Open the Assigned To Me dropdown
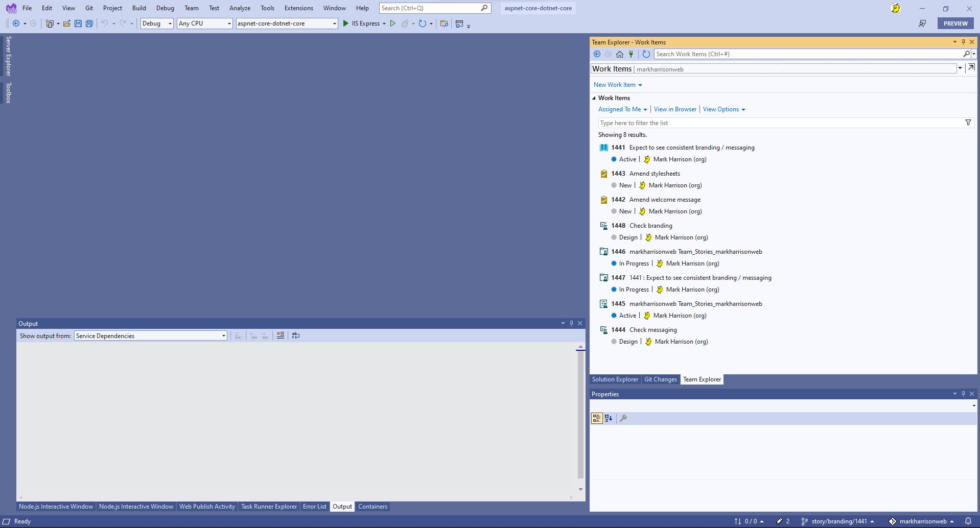 (622, 109)
